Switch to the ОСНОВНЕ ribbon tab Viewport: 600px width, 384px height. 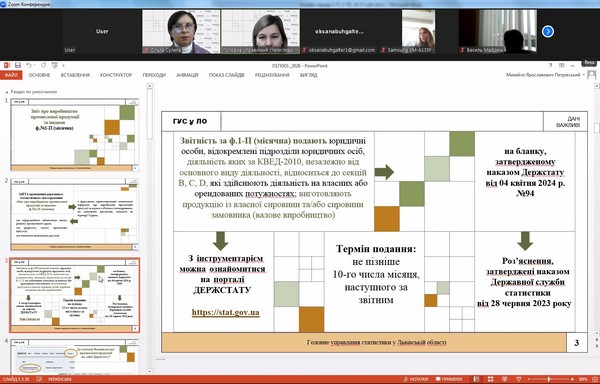39,75
